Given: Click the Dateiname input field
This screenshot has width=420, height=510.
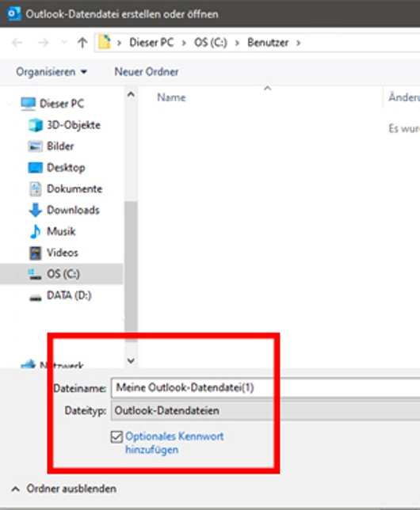Looking at the screenshot, I should pyautogui.click(x=265, y=388).
